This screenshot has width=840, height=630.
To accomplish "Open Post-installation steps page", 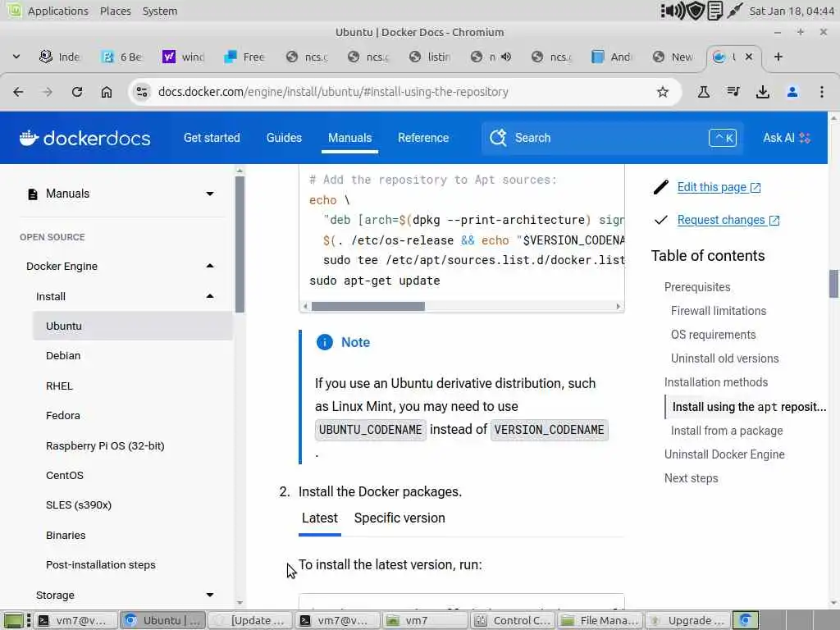I will 101,565.
